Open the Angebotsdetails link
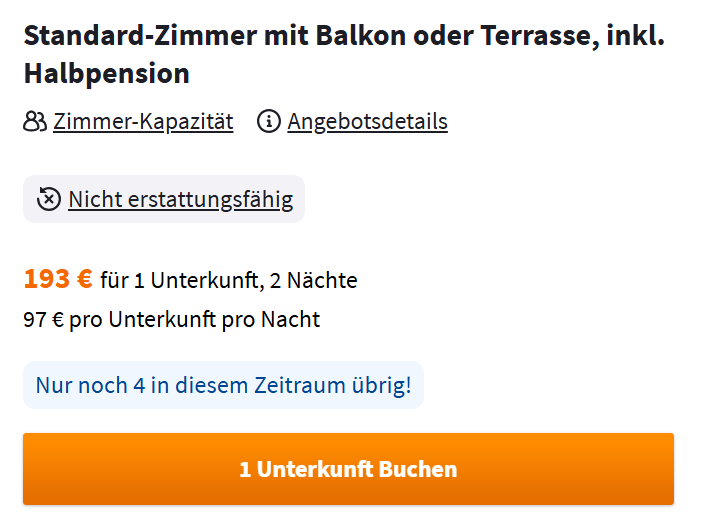 pos(367,122)
